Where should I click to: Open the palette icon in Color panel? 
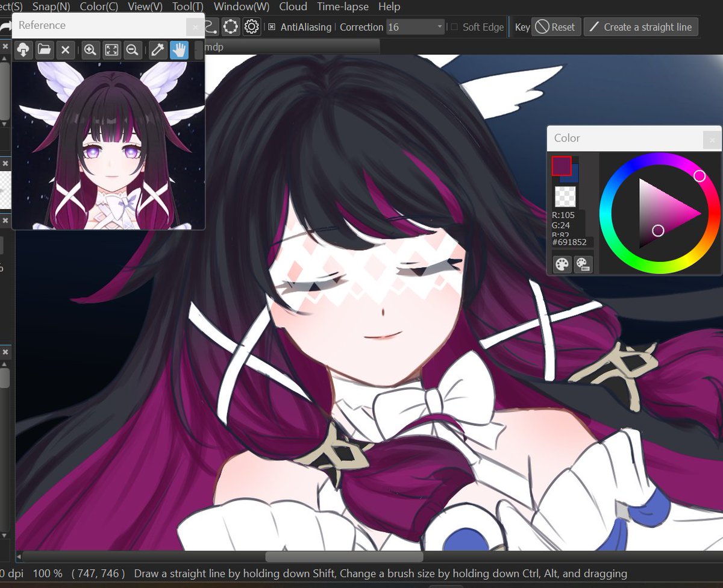point(562,264)
